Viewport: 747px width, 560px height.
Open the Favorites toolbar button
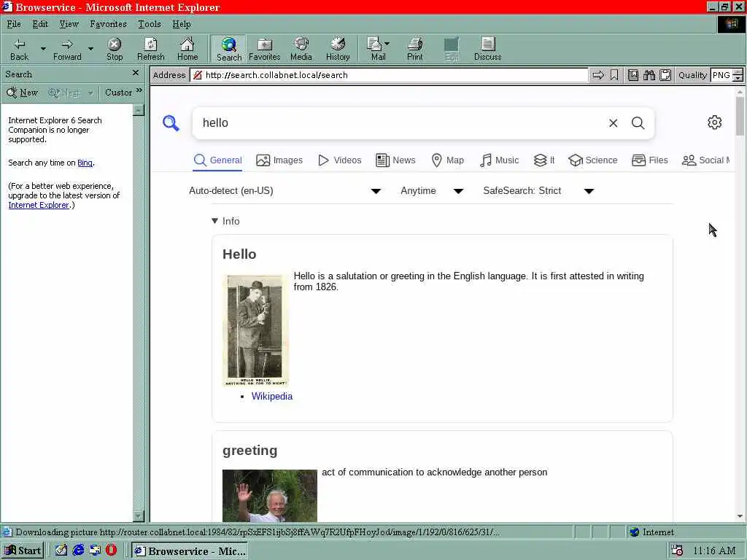click(x=264, y=50)
